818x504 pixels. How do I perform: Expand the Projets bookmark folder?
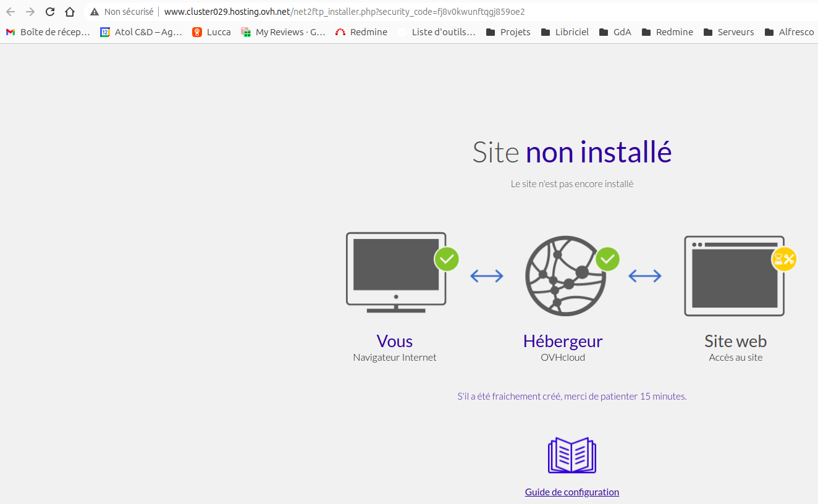(508, 32)
